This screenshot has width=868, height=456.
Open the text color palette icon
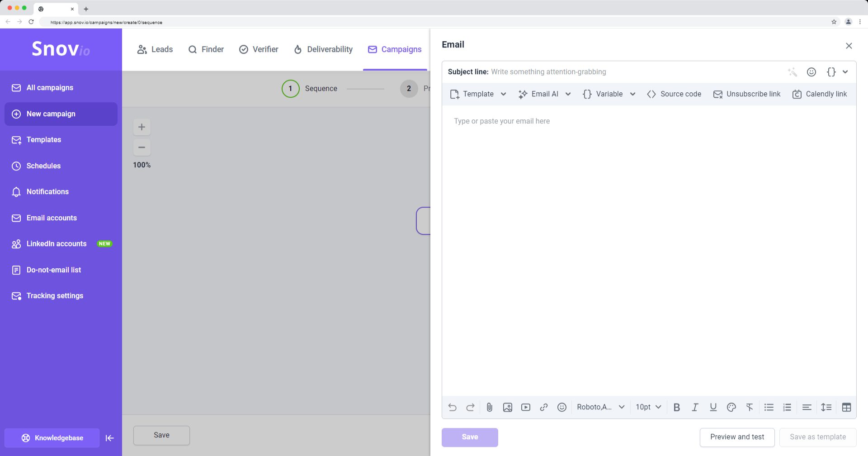(731, 407)
